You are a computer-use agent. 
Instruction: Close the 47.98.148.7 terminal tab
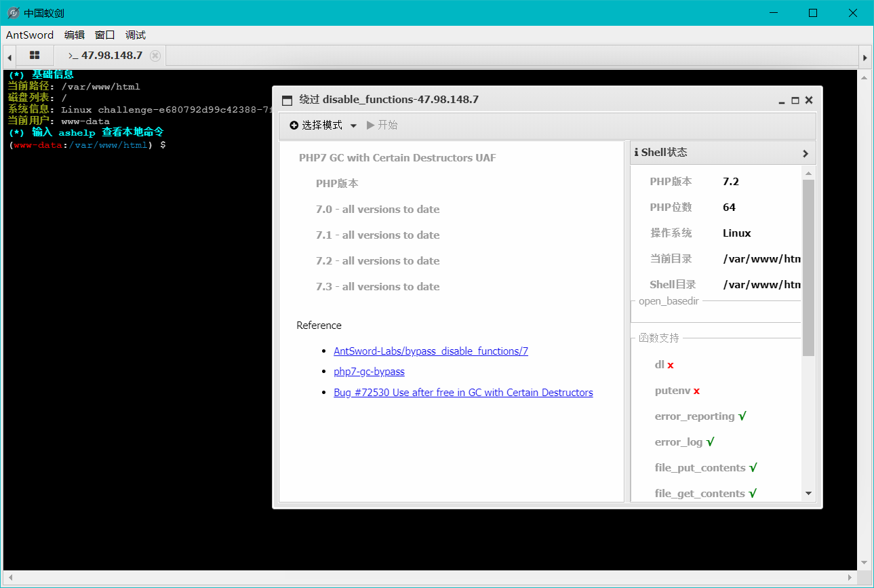click(x=155, y=56)
